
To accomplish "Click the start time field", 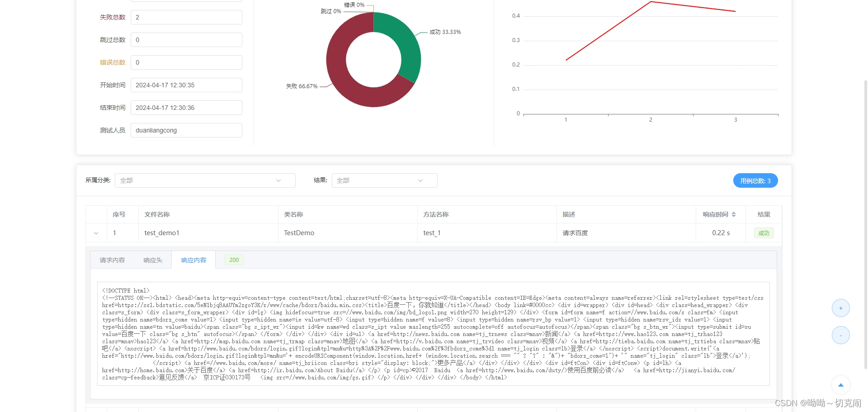I will click(186, 85).
